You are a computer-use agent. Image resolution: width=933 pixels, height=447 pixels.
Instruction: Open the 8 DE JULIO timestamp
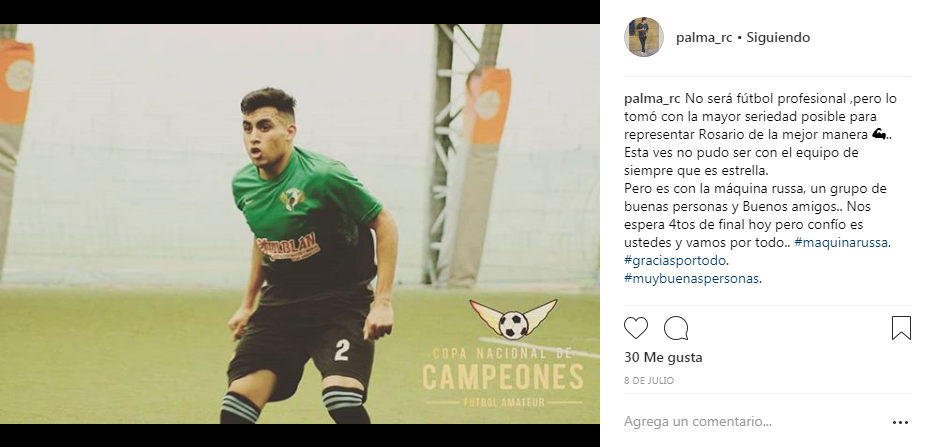pyautogui.click(x=649, y=381)
